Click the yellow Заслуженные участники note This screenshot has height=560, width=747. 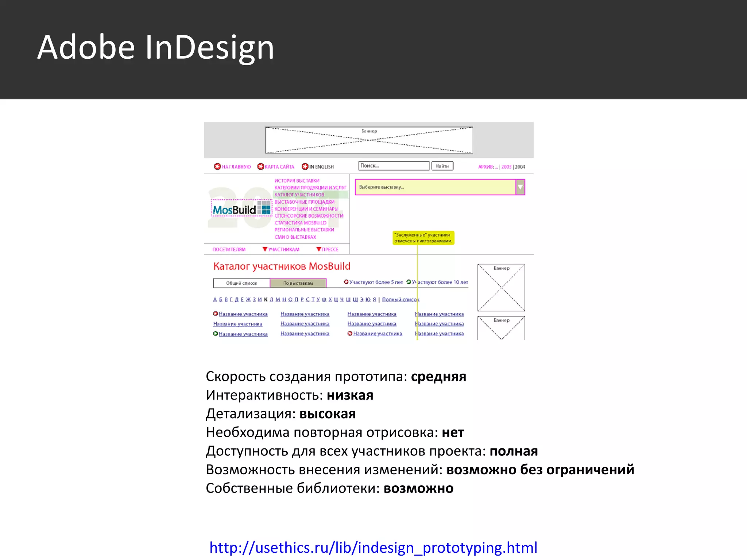click(423, 238)
